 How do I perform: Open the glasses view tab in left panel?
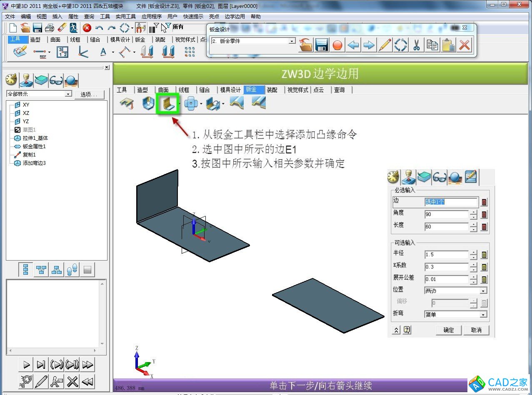pos(56,80)
